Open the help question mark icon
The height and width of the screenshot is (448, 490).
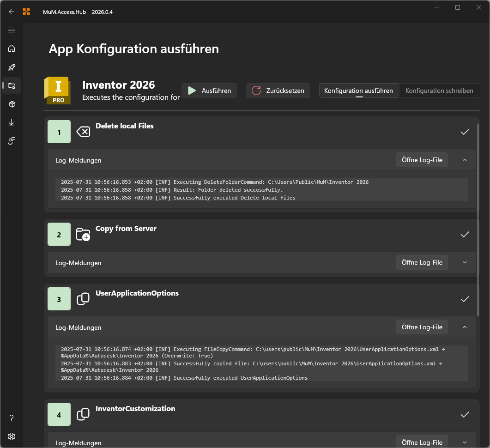(12, 418)
